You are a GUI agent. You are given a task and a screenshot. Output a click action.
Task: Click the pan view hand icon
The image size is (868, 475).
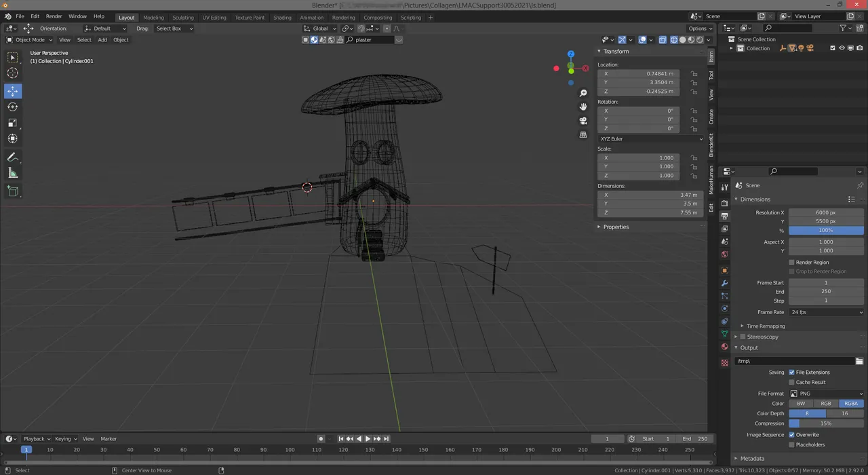[583, 107]
